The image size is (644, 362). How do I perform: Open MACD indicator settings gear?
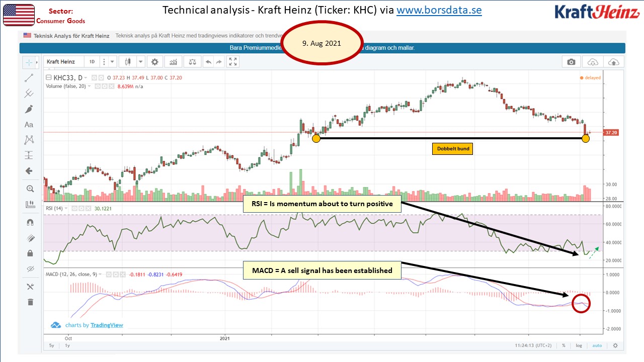(115, 275)
